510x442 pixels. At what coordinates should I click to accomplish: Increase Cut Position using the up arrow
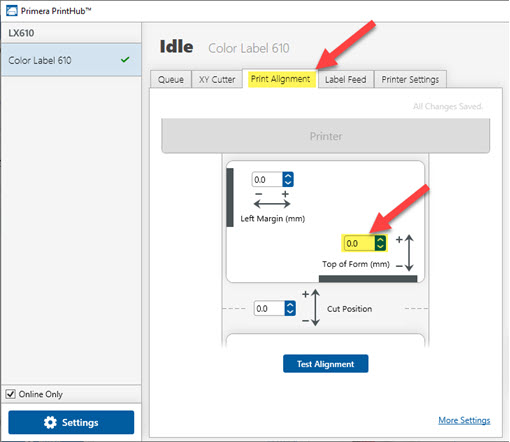290,305
